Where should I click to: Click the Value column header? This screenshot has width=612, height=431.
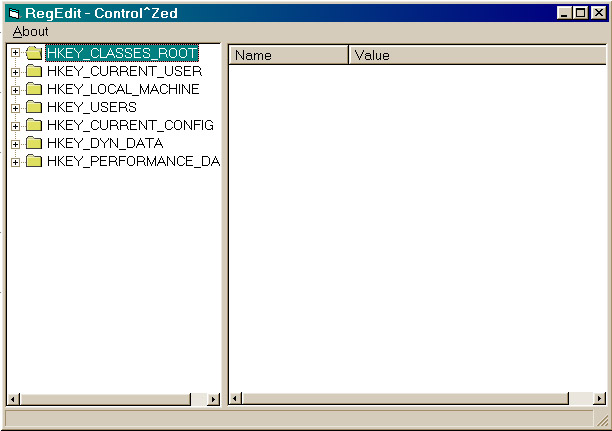(x=477, y=55)
